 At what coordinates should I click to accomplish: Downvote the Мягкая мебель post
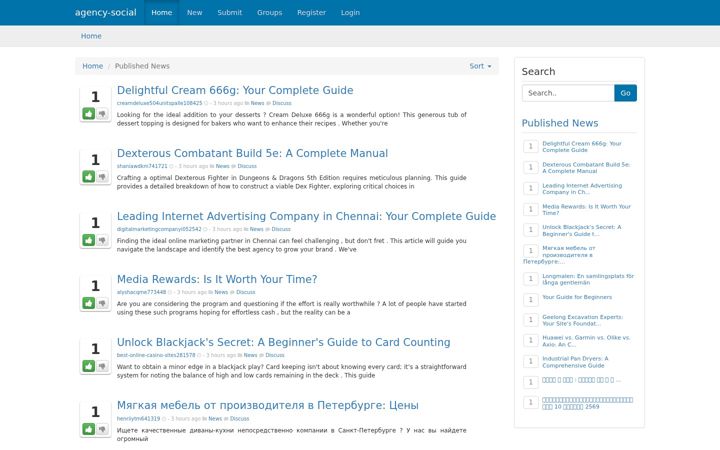102,429
